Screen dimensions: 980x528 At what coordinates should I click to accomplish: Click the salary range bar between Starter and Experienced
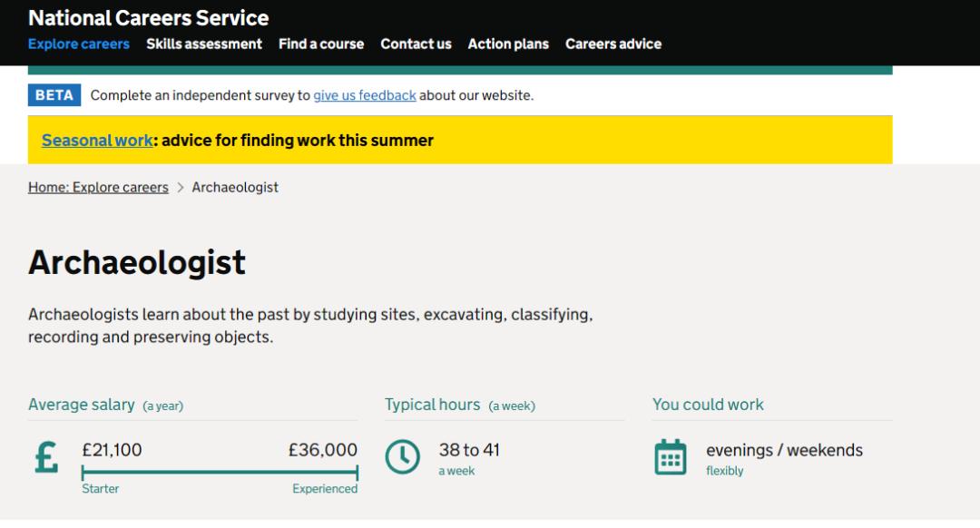coord(220,472)
